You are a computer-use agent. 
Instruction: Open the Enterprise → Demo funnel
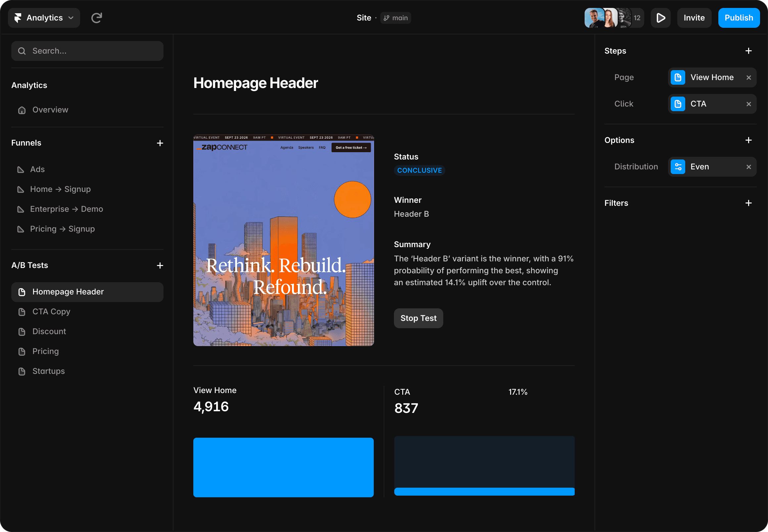point(87,209)
